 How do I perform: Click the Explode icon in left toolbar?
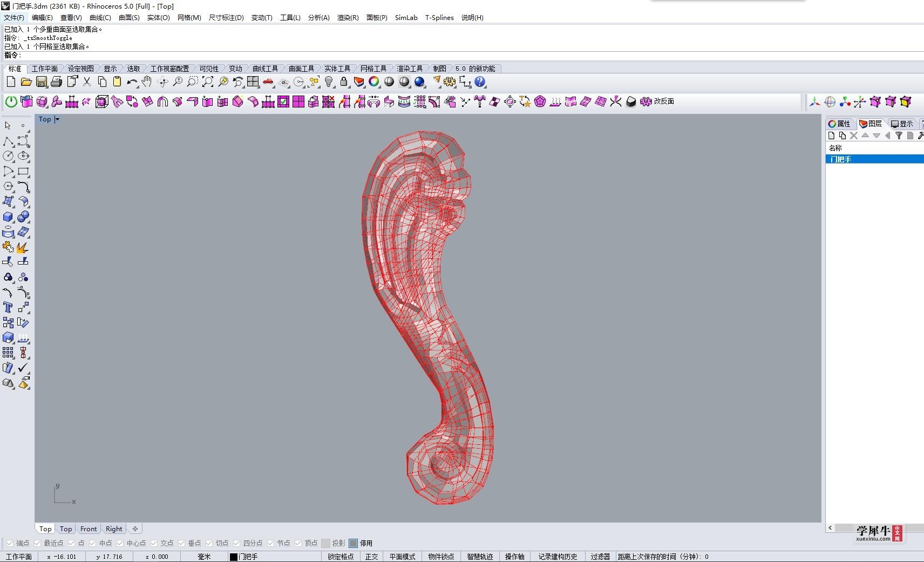tap(23, 247)
